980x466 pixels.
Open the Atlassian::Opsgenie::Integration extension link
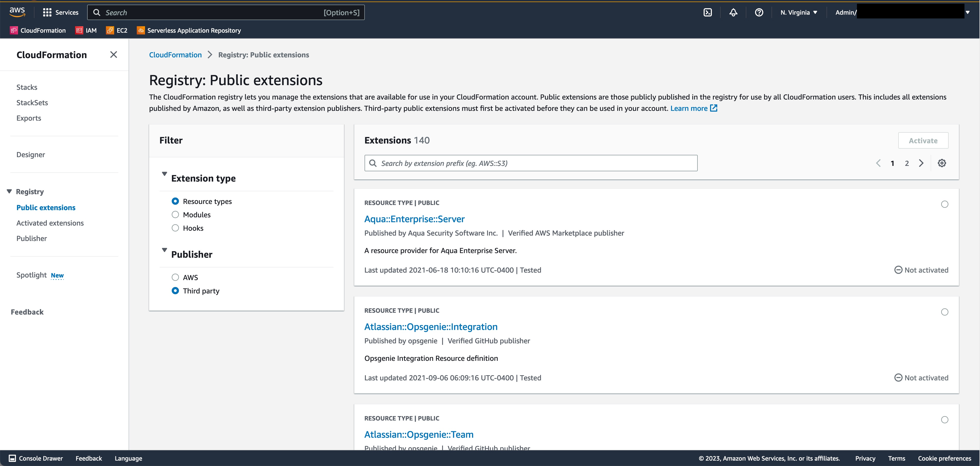[431, 327]
